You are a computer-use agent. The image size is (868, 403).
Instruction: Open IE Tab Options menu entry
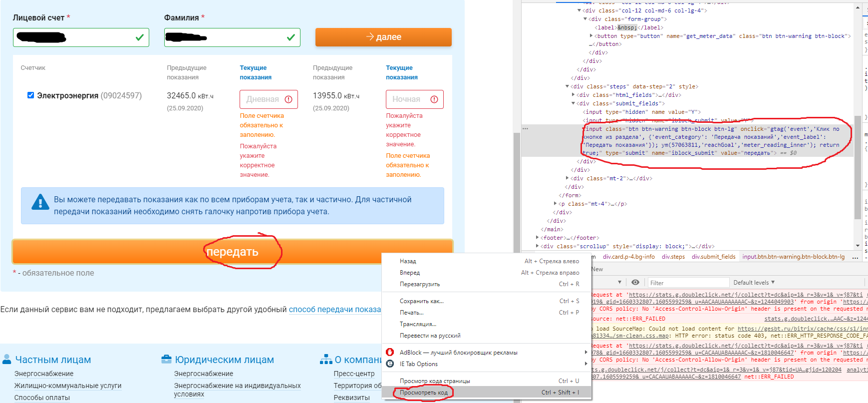click(486, 364)
